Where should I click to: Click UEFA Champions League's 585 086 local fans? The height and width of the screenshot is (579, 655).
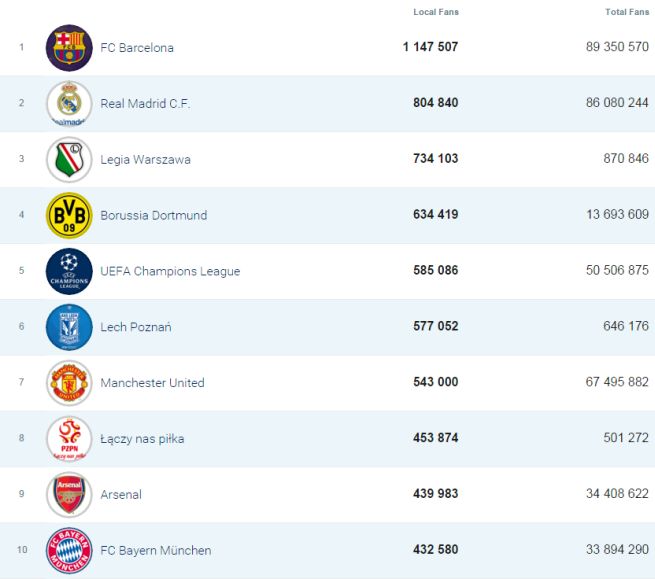(x=435, y=271)
